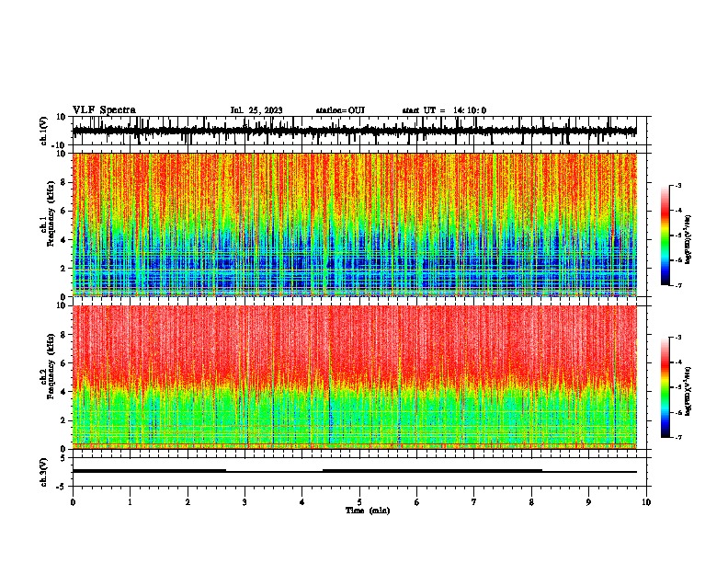Click the "station=OUI" label
The image size is (728, 563).
340,110
